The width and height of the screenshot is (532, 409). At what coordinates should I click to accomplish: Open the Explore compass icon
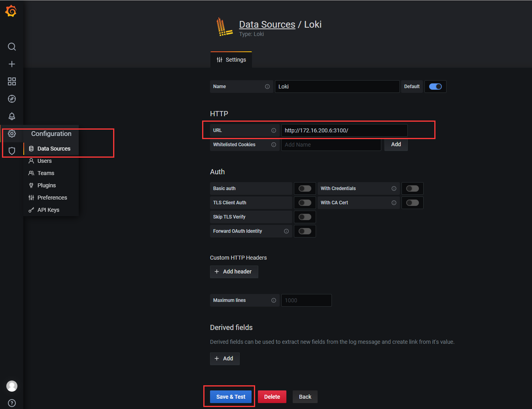(12, 99)
